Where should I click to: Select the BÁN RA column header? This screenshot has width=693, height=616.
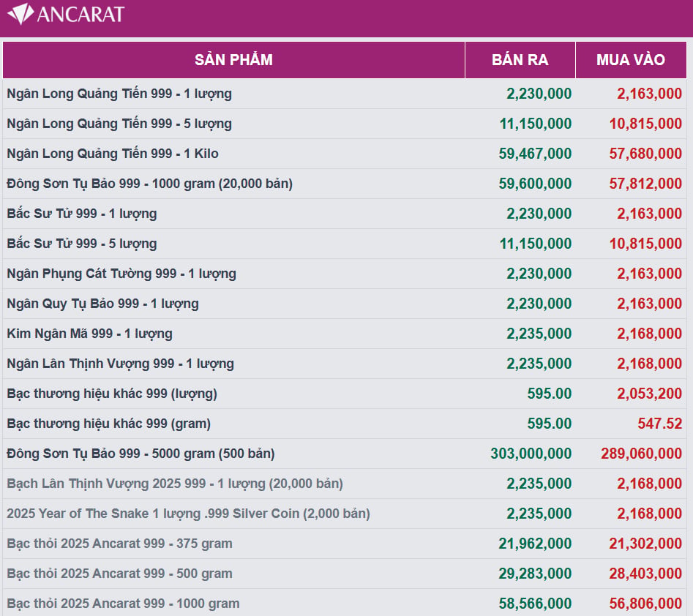click(520, 60)
